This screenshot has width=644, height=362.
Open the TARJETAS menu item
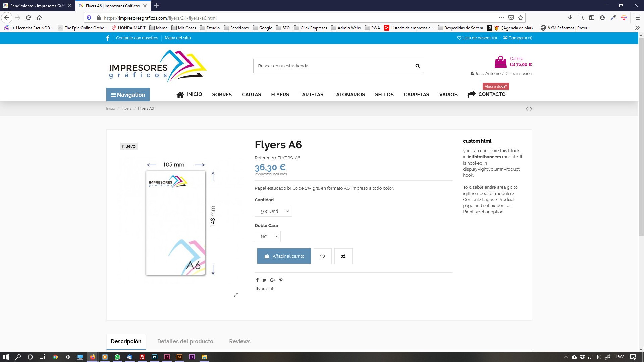coord(311,95)
